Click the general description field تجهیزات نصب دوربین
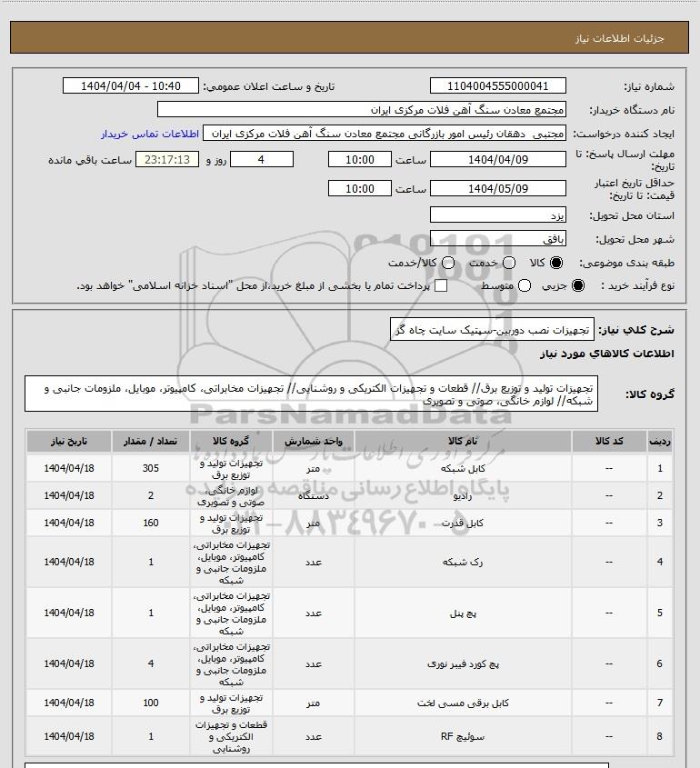Viewport: 700px width, 768px height. click(492, 330)
